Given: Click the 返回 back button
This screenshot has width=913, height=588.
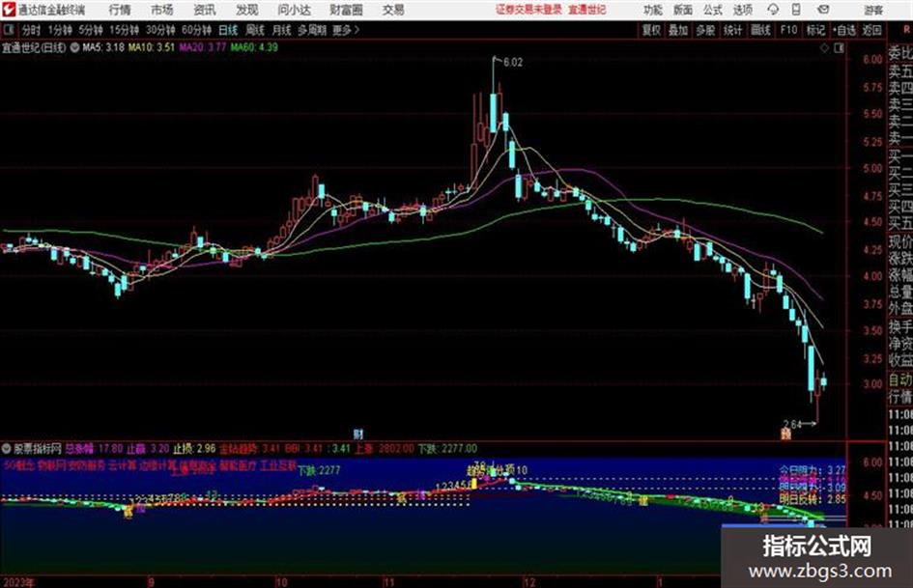Looking at the screenshot, I should (x=871, y=30).
